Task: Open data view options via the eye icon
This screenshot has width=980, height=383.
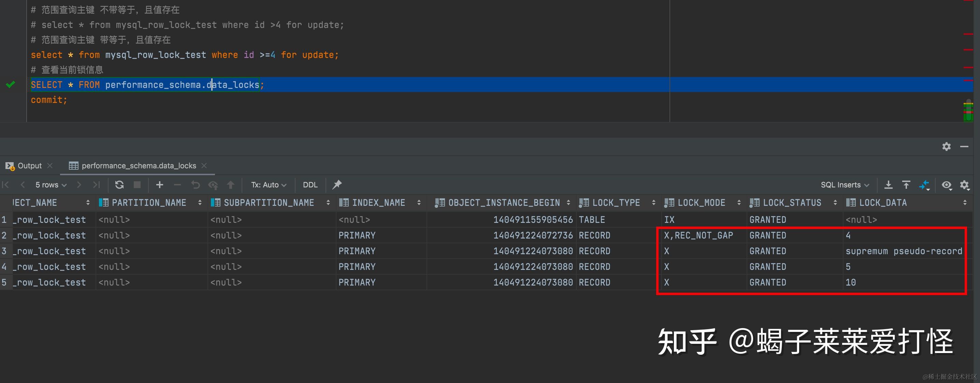Action: point(947,185)
